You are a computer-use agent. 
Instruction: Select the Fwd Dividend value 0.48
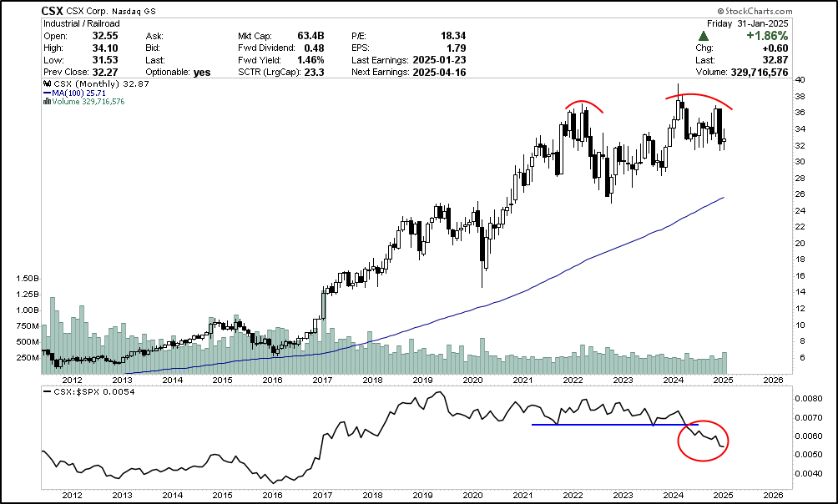314,48
